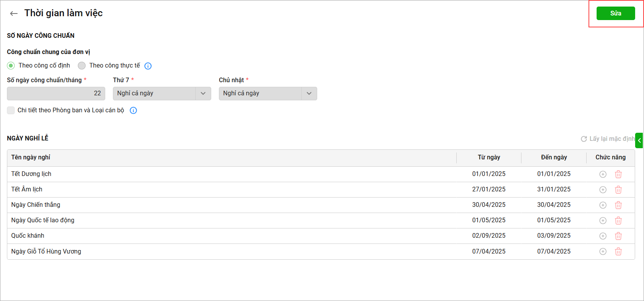This screenshot has width=644, height=301.
Task: Add a row after Ngày Quốc tế lao động
Action: [x=603, y=221]
